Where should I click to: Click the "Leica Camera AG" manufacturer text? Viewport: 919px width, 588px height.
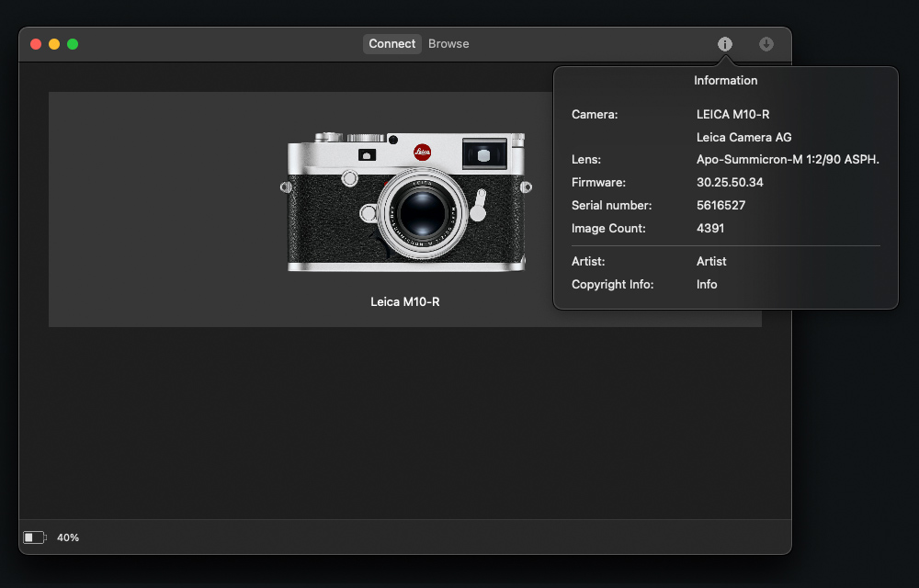tap(743, 137)
